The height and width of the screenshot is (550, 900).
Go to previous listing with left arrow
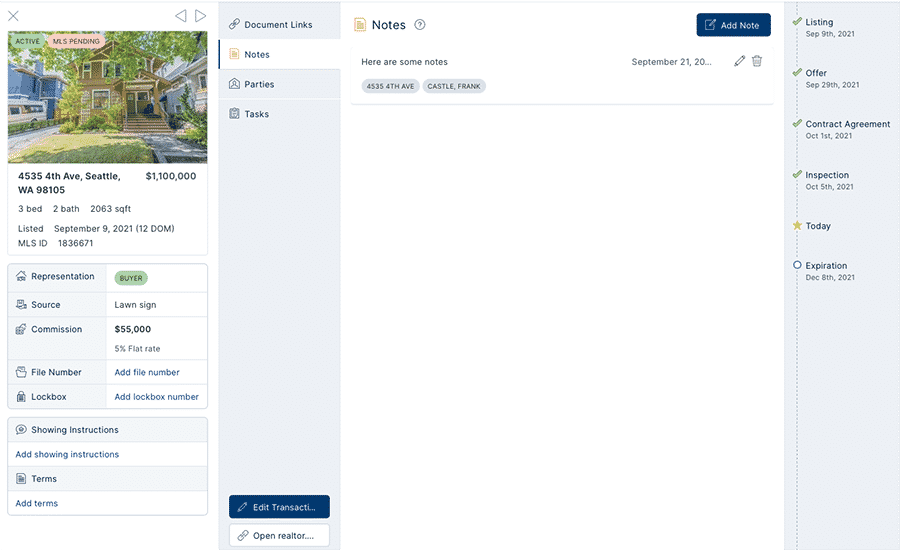pos(181,16)
